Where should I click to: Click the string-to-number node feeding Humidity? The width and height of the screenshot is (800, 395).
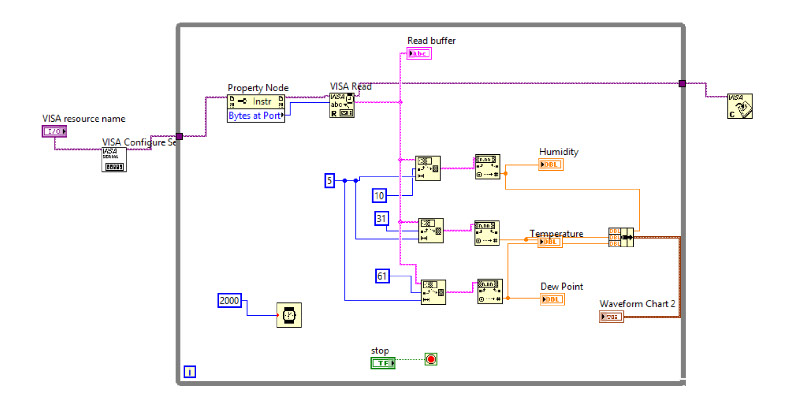point(488,167)
